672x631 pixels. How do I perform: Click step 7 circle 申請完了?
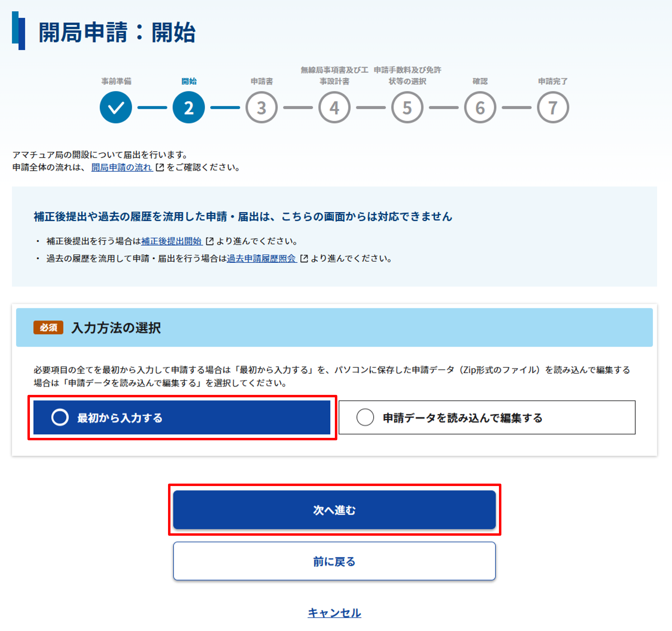(553, 107)
